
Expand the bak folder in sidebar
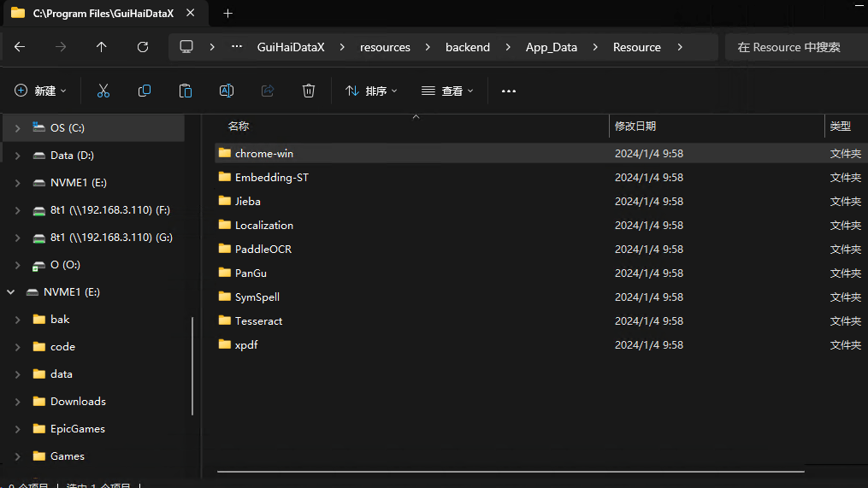point(18,320)
